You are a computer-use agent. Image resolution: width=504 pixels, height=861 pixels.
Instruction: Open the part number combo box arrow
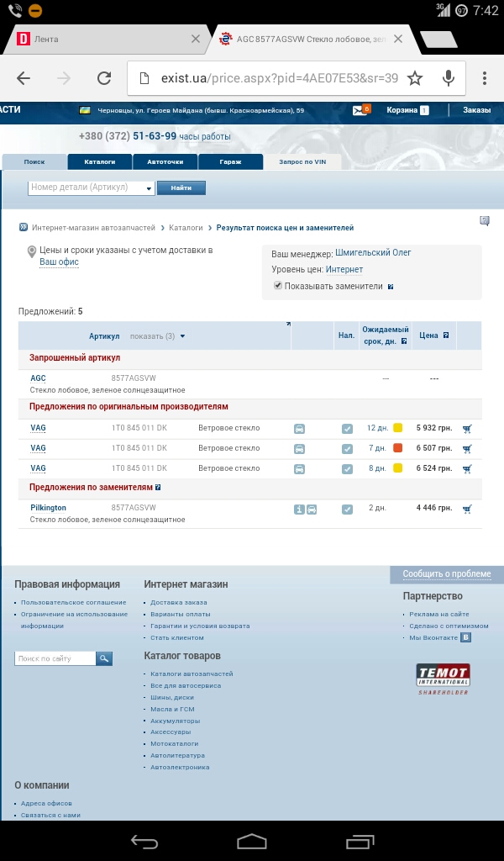(x=150, y=188)
